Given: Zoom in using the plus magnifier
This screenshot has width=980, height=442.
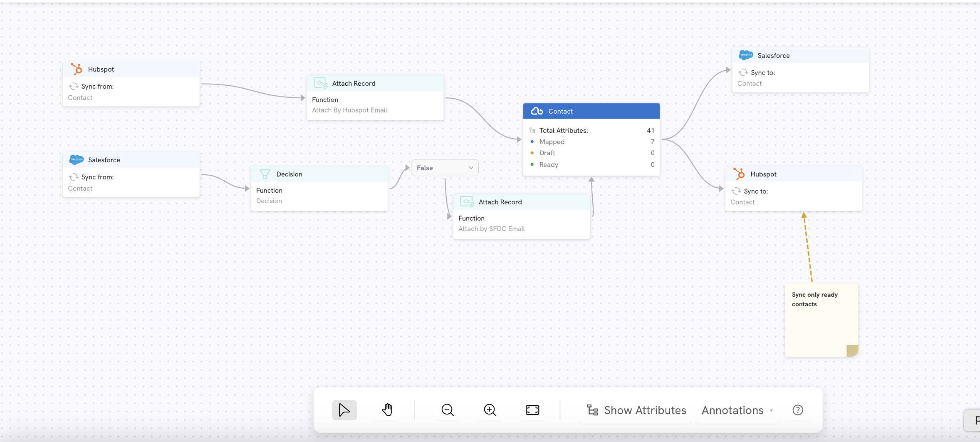Looking at the screenshot, I should tap(490, 410).
